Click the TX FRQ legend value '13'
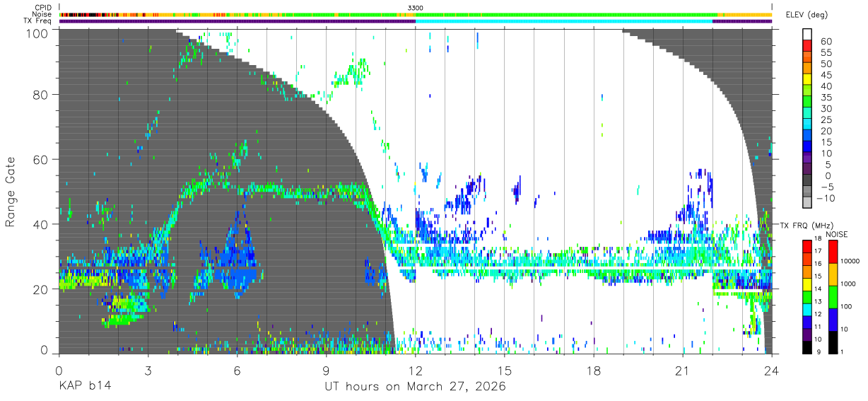The height and width of the screenshot is (401, 868). [818, 301]
